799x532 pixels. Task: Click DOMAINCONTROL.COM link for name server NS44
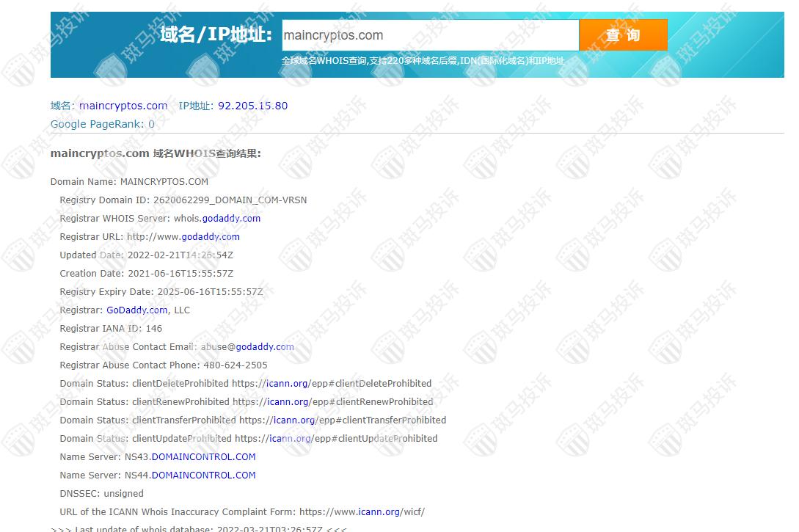click(x=203, y=475)
